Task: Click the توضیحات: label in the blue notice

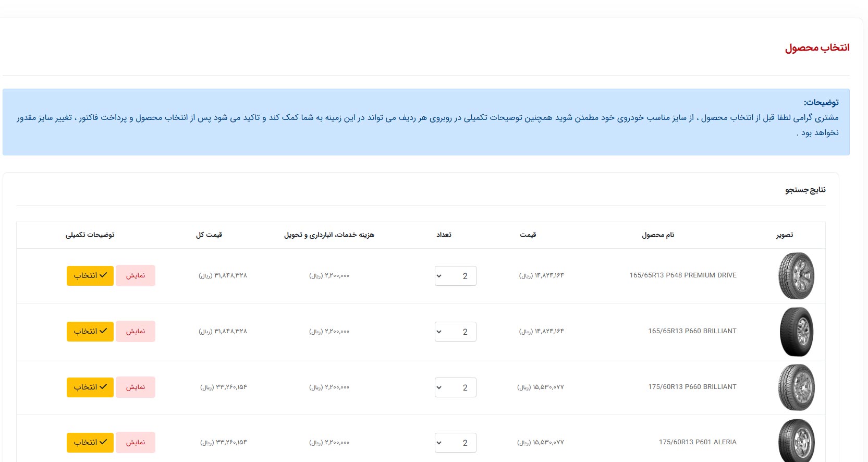Action: tap(821, 103)
